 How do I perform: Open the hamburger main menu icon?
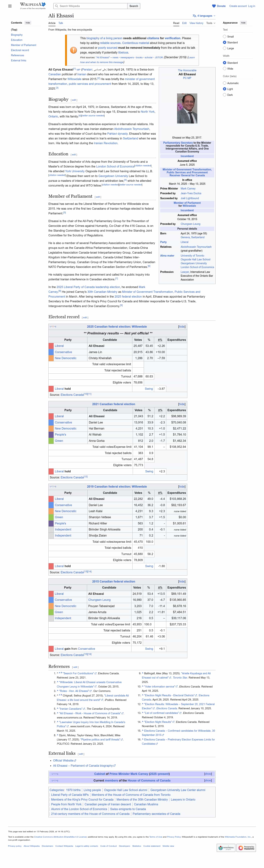click(10, 6)
